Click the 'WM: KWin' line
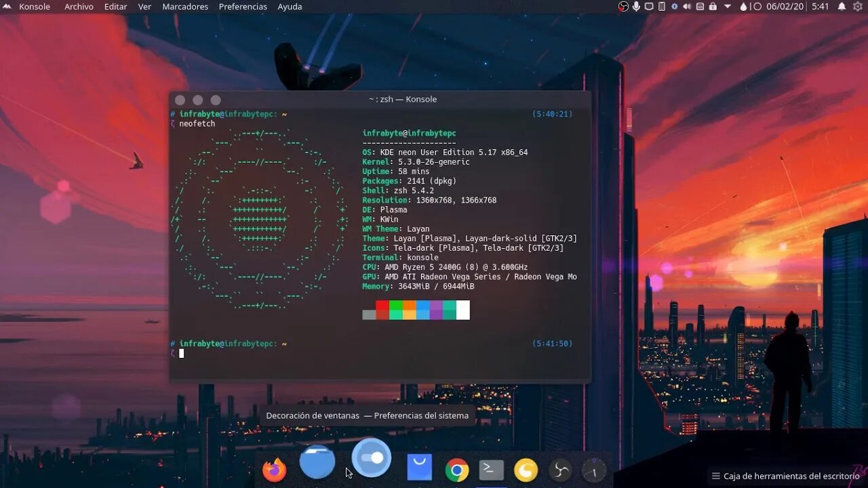868x488 pixels. click(380, 220)
